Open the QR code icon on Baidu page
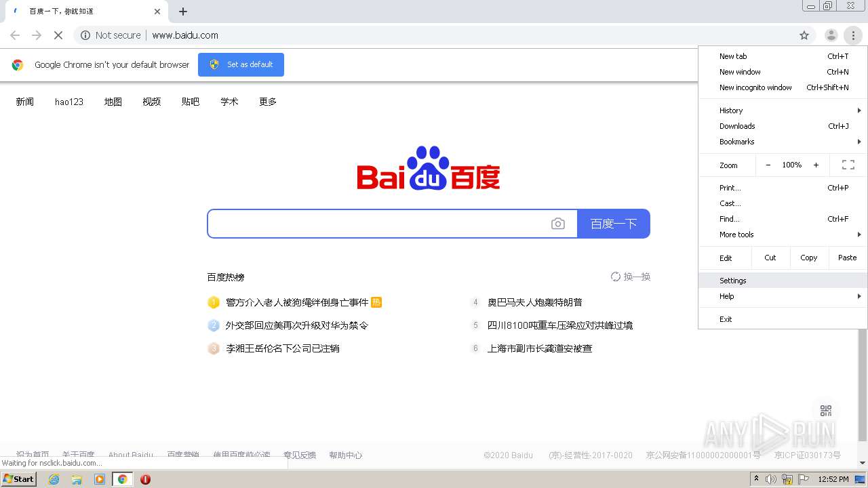 pyautogui.click(x=825, y=411)
